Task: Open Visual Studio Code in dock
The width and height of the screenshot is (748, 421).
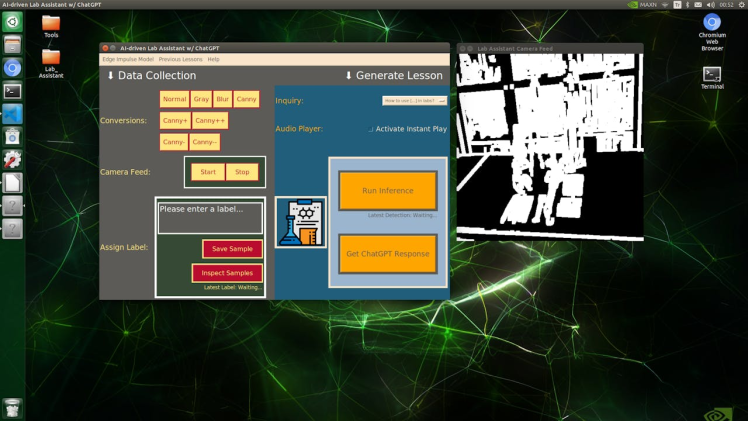Action: pos(12,114)
